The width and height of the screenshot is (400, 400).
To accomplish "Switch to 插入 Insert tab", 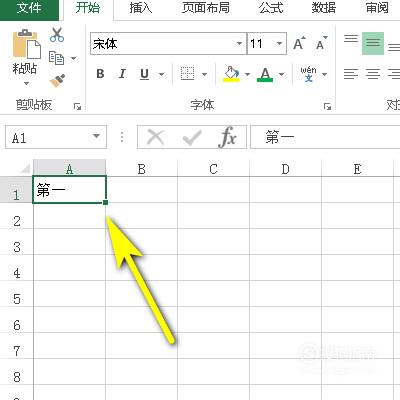I will 141,8.
